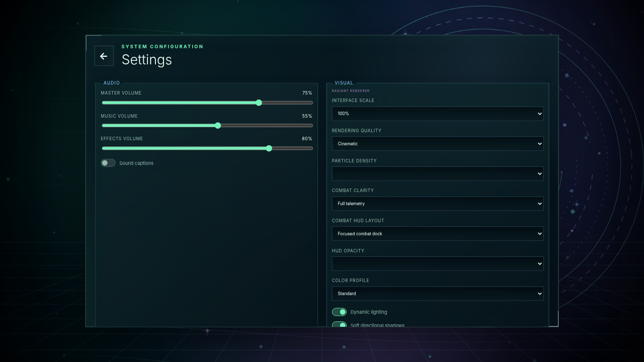Click the Settings page title

(x=147, y=60)
